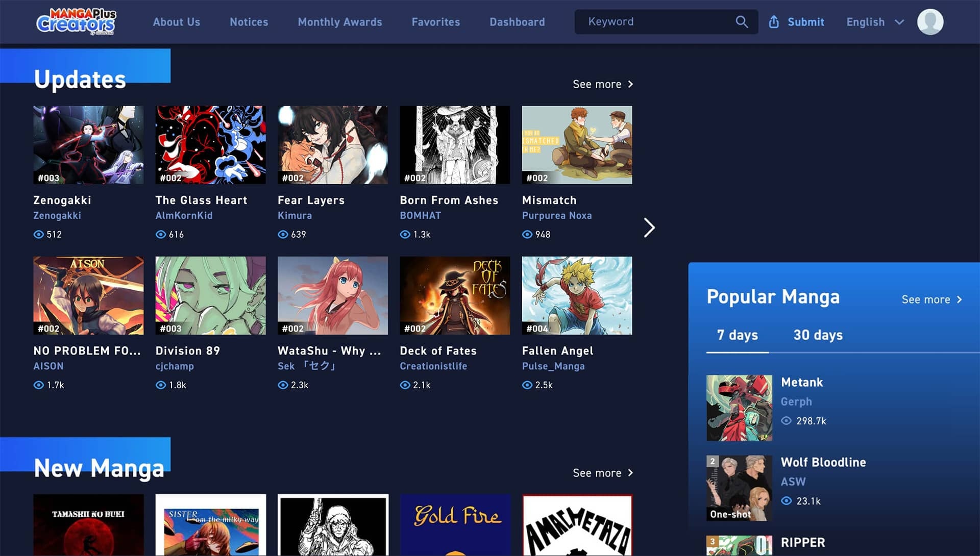Switch to the 30 days popular tab
980x556 pixels.
click(x=817, y=335)
